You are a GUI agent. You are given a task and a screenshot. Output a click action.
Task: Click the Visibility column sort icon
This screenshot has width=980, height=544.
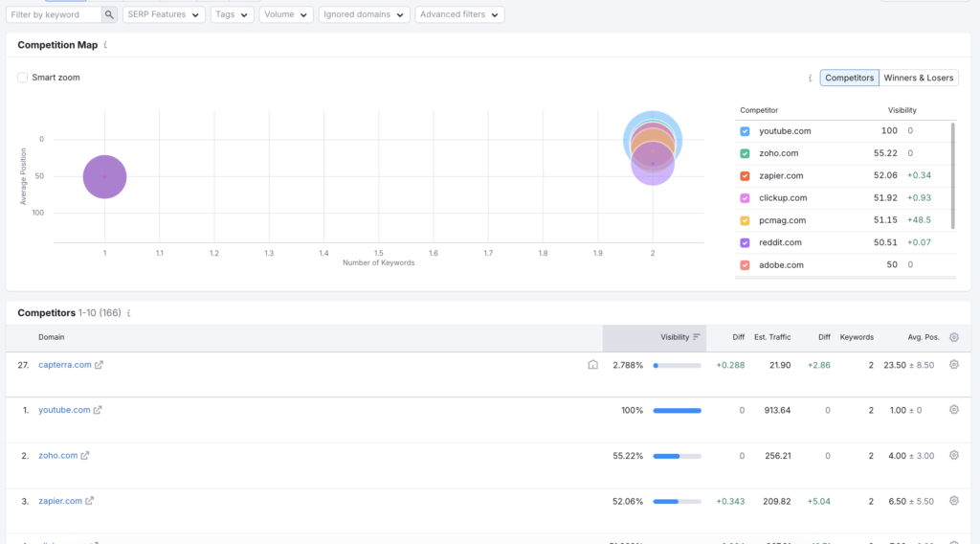[x=697, y=337]
